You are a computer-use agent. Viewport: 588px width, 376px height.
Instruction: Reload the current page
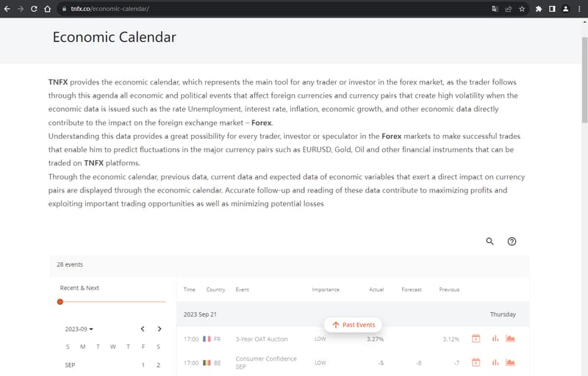(34, 9)
